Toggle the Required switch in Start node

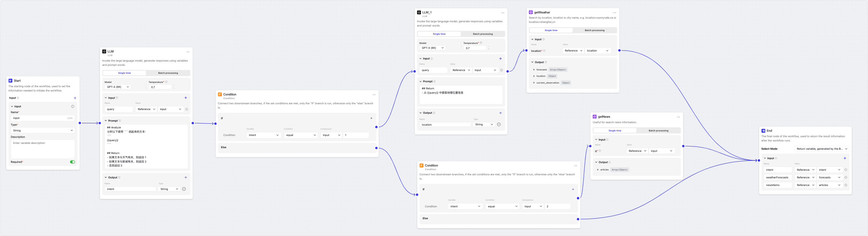coord(72,162)
